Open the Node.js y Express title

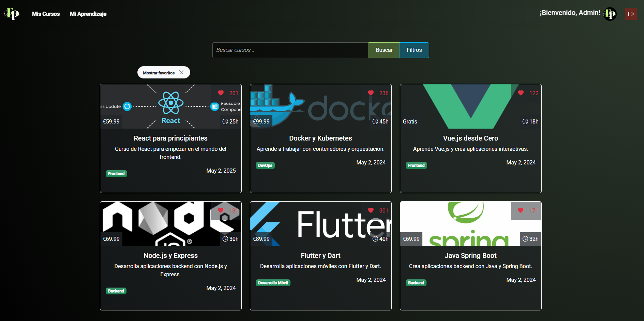170,256
